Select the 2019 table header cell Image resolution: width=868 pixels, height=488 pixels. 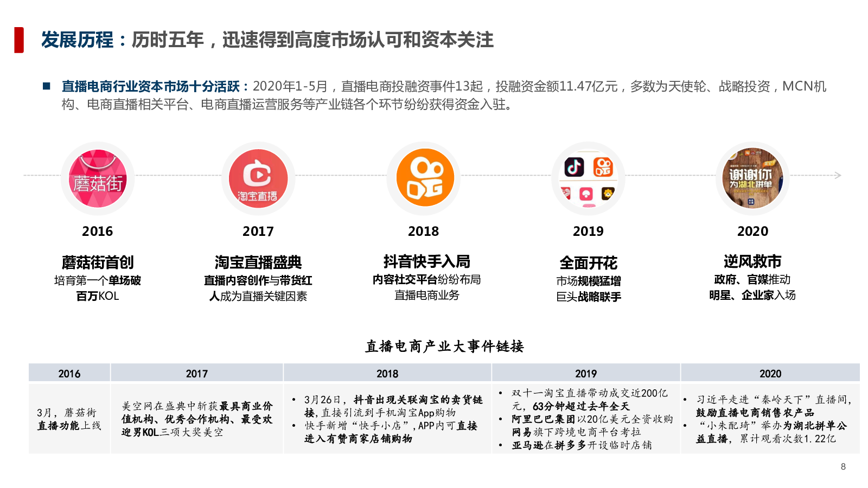pyautogui.click(x=586, y=374)
